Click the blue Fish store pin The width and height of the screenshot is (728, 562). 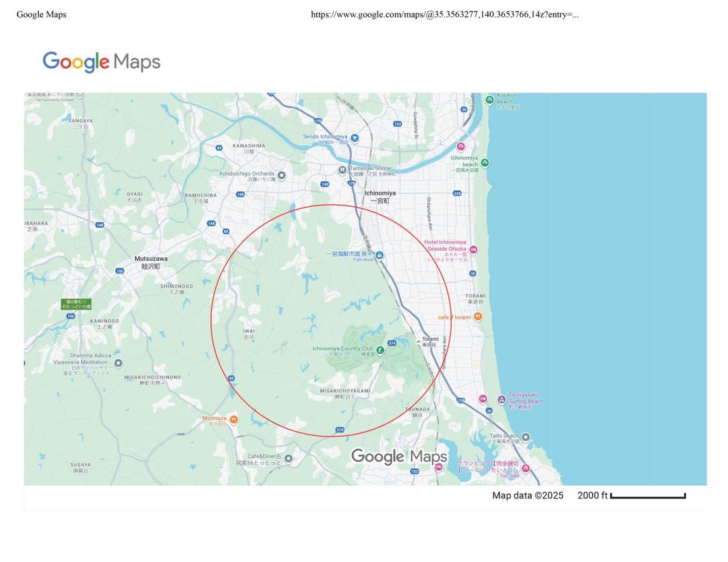380,255
